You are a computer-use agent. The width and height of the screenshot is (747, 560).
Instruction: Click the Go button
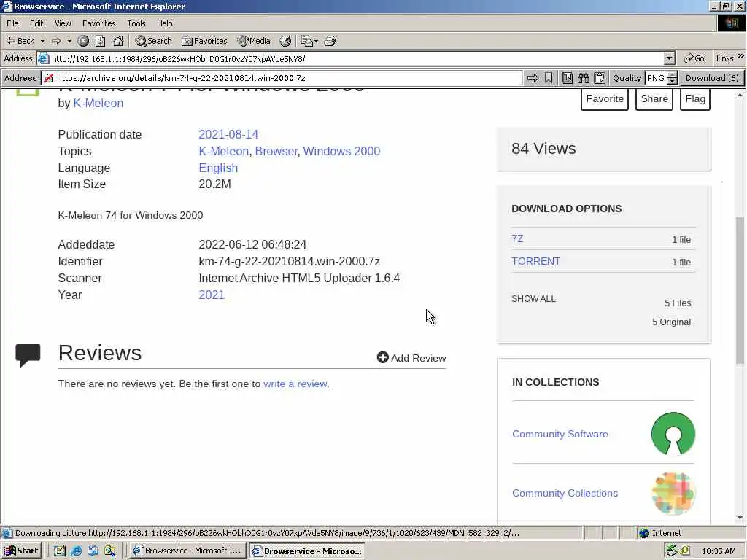(x=694, y=58)
